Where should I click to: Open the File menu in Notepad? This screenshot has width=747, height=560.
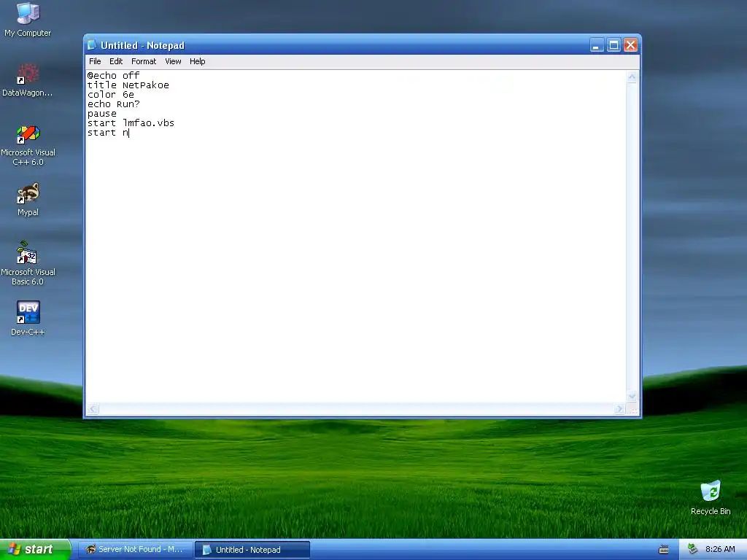click(95, 61)
